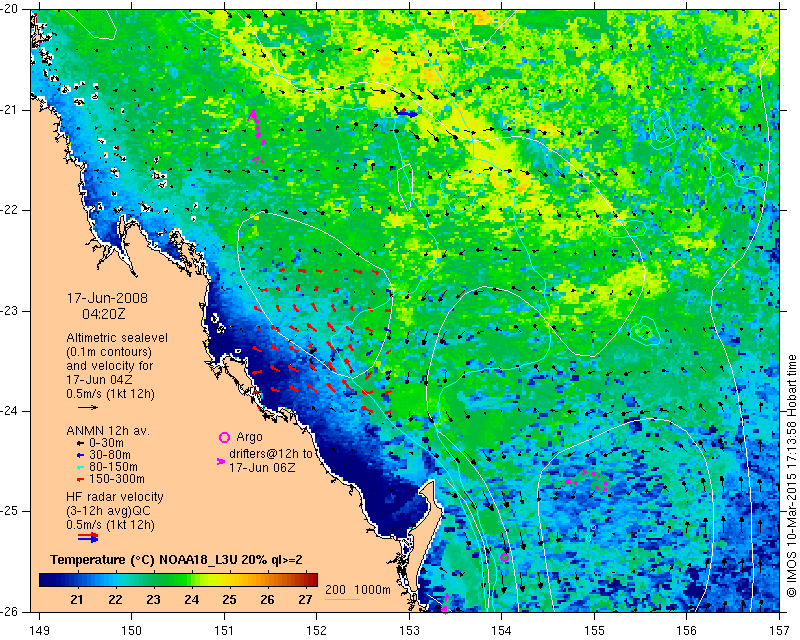Click the '150-300m' depth label
Image resolution: width=800 pixels, height=640 pixels.
pos(117,479)
